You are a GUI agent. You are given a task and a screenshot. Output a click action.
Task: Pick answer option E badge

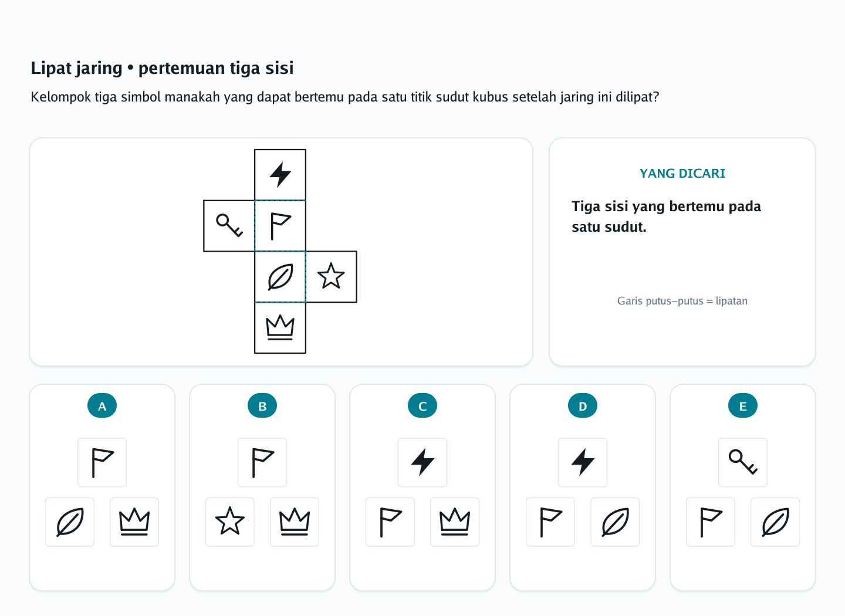coord(743,405)
